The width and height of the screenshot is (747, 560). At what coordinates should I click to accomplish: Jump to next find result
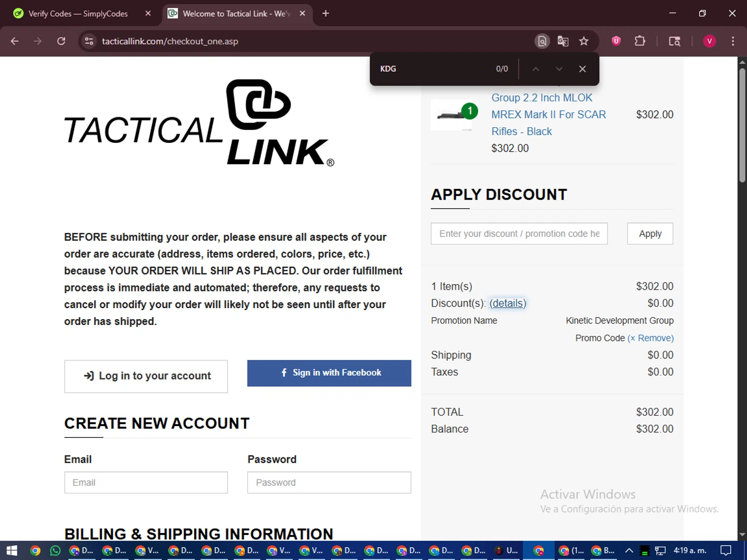pos(559,69)
